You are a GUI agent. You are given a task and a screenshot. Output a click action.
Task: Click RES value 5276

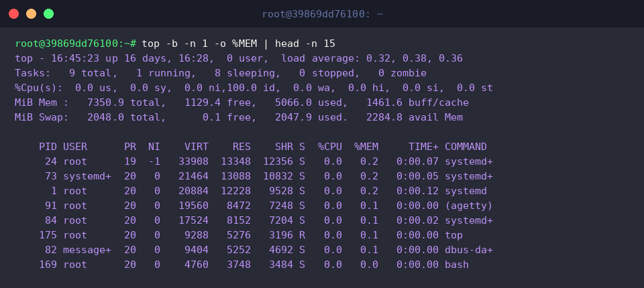[x=238, y=236]
